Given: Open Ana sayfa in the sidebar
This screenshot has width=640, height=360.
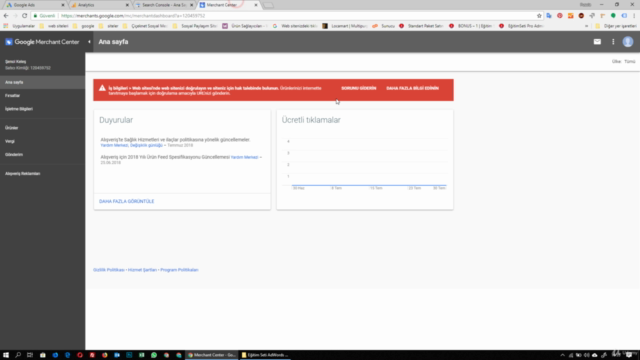Looking at the screenshot, I should tap(42, 82).
